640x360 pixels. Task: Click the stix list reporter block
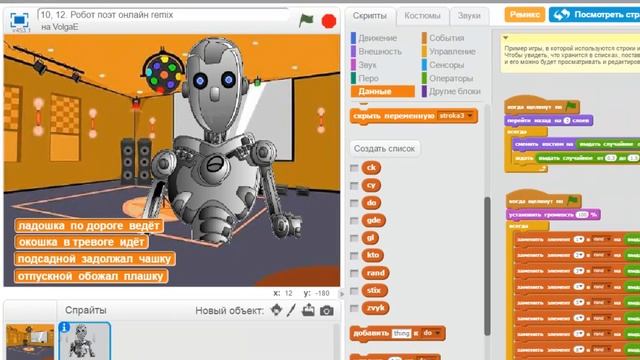(x=374, y=290)
